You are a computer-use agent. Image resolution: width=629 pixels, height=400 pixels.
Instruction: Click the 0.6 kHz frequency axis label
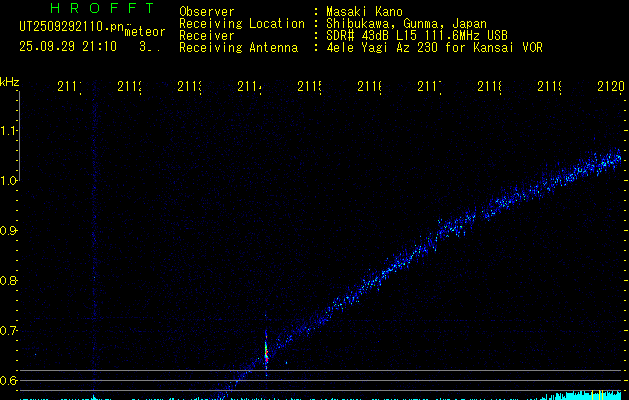[9, 380]
